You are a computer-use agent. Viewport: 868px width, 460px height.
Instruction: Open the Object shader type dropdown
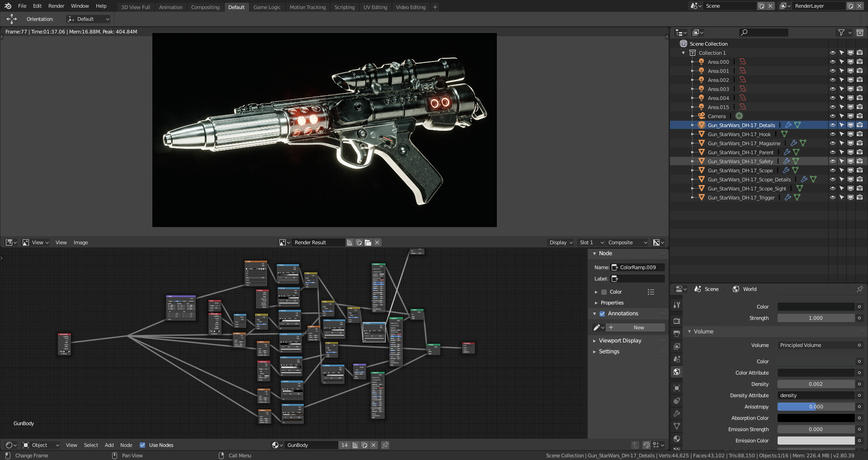pyautogui.click(x=41, y=445)
